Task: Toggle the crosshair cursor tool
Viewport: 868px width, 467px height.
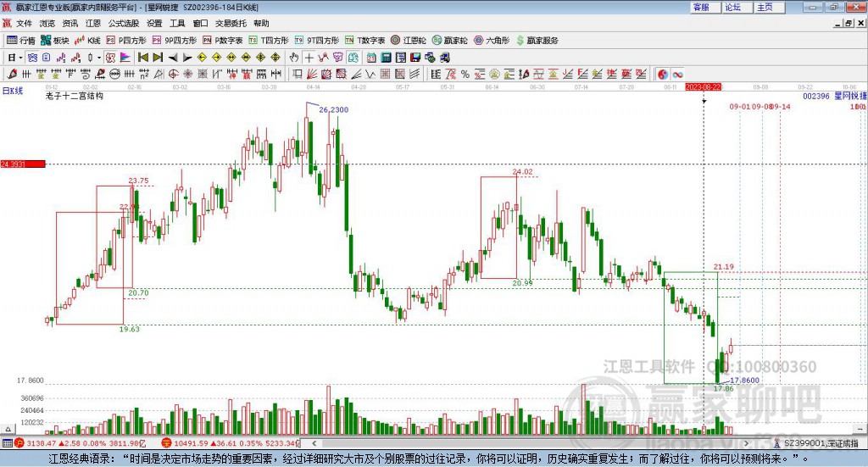Action: coord(309,57)
